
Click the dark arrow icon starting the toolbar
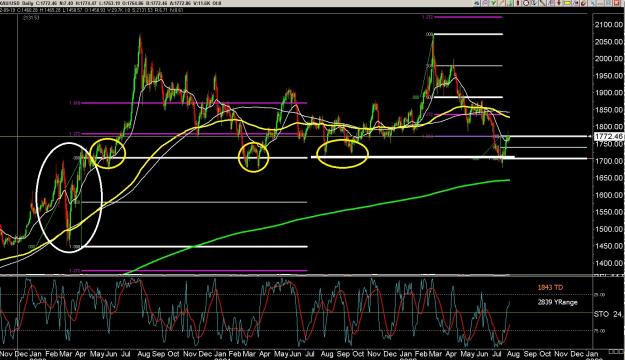(477, 3)
